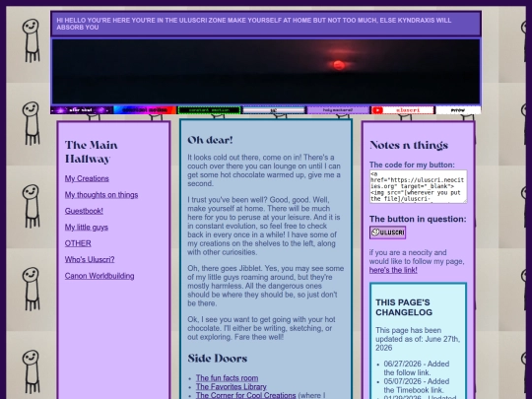532x399 pixels.
Task: Click the "Notes n things" heading
Action: click(409, 145)
